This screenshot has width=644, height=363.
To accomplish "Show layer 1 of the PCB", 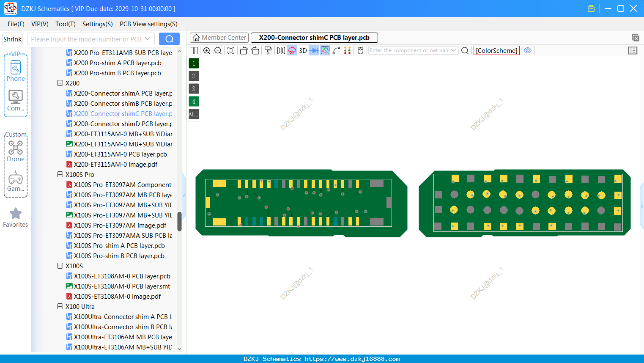I will (194, 63).
